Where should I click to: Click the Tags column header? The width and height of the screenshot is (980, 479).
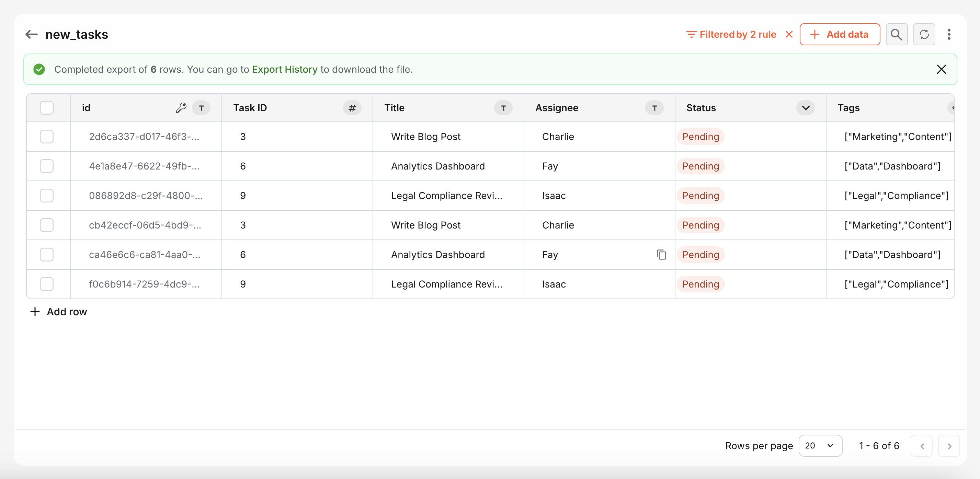click(890, 108)
